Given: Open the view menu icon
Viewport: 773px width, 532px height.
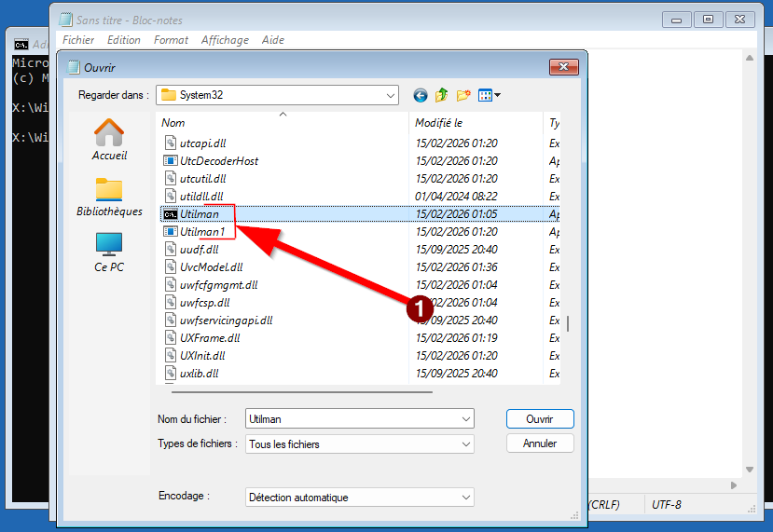Looking at the screenshot, I should [x=490, y=95].
